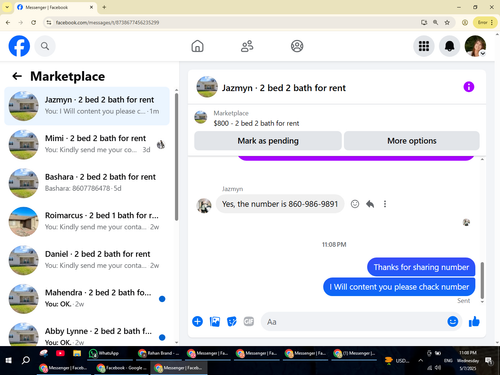Click the Mark as pending button
Viewport: 500px width, 375px height.
(x=268, y=141)
